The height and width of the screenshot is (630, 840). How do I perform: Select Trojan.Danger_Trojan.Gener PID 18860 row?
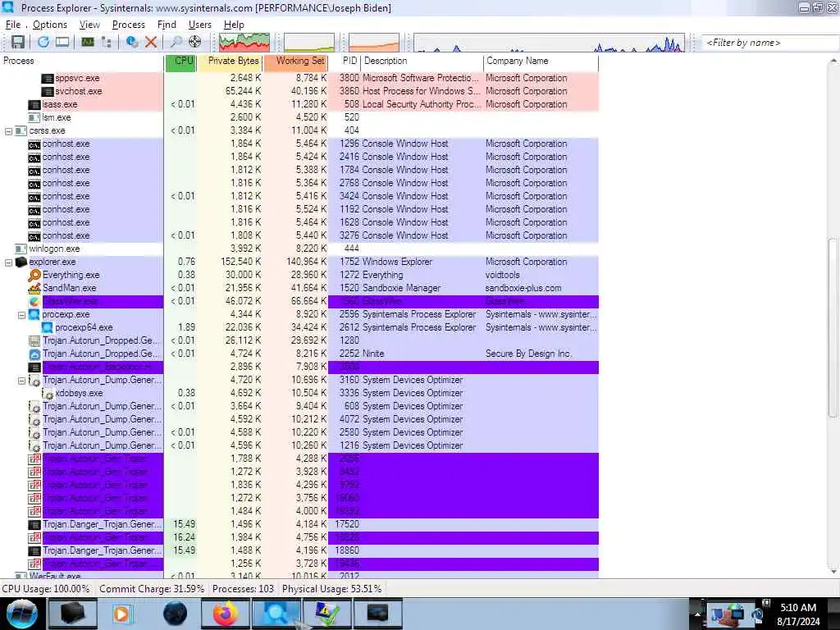click(x=299, y=550)
